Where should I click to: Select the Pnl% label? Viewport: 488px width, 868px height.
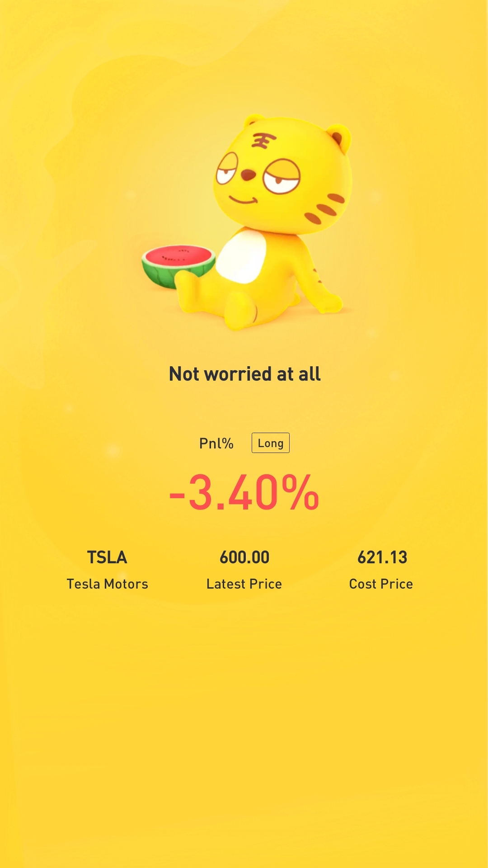click(216, 443)
